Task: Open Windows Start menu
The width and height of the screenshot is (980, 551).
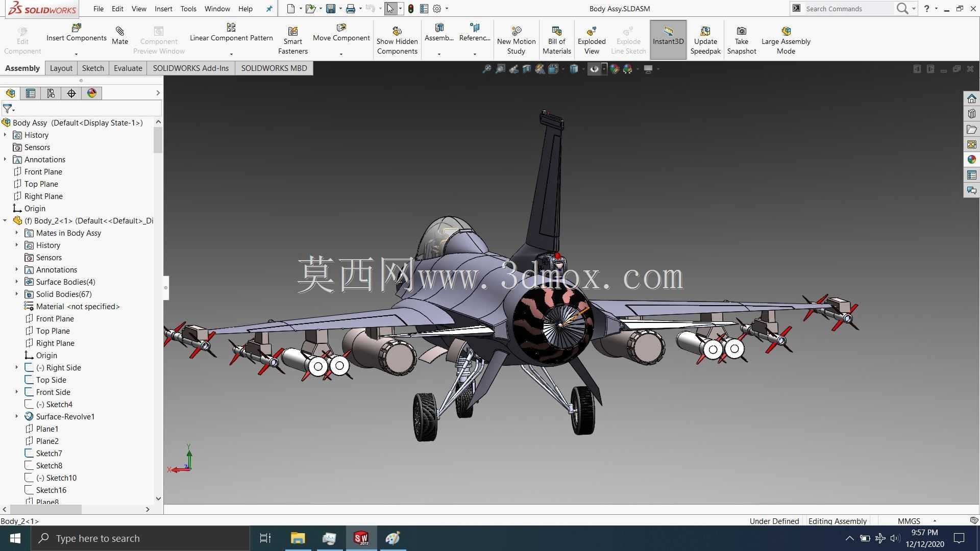Action: tap(15, 538)
